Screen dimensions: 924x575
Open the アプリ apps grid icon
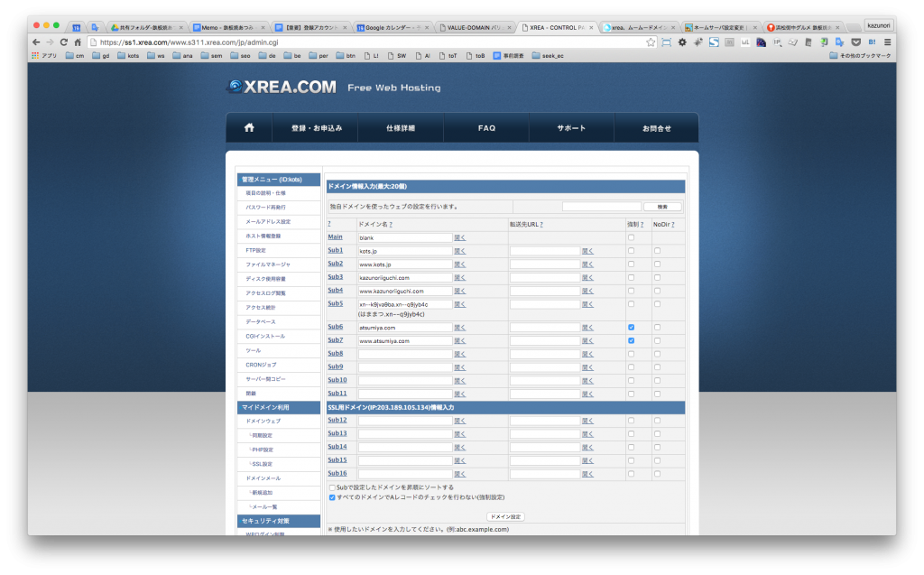tap(36, 56)
